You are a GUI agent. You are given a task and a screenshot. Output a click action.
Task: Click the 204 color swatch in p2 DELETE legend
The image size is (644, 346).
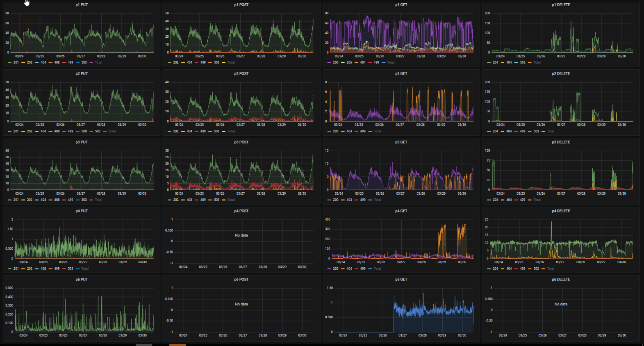(x=489, y=132)
